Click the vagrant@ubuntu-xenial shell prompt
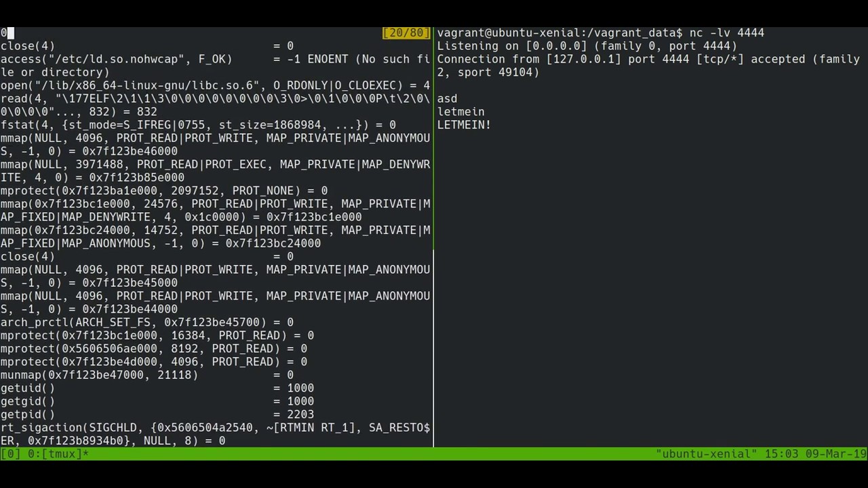868x488 pixels. click(x=559, y=33)
